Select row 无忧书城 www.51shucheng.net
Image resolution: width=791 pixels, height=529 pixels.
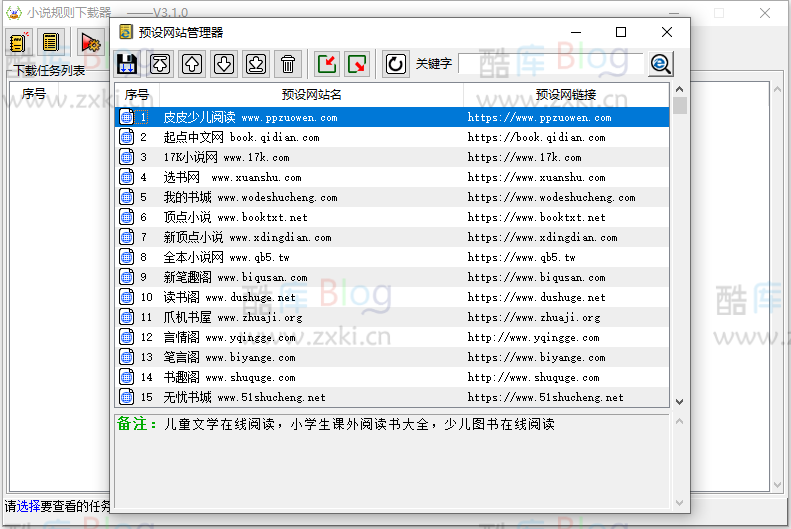pyautogui.click(x=391, y=397)
